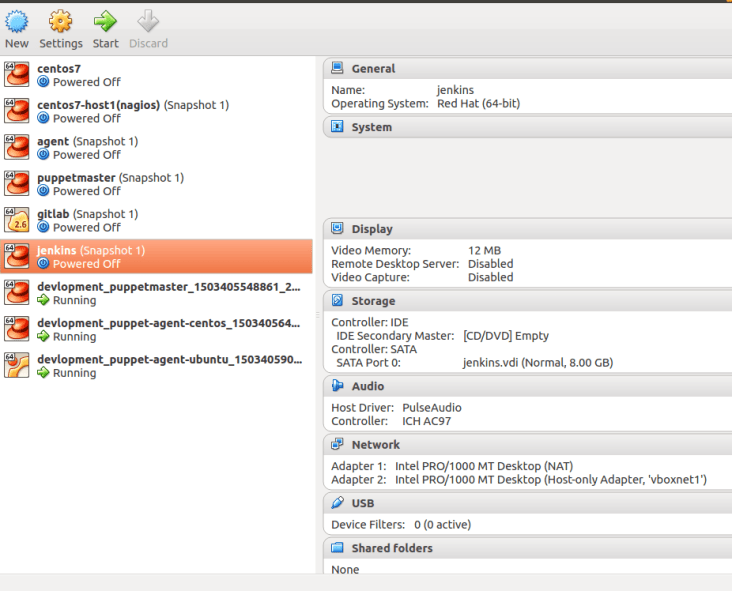
Task: Click the gitlab VM 2.6 Linux icon
Action: [17, 220]
